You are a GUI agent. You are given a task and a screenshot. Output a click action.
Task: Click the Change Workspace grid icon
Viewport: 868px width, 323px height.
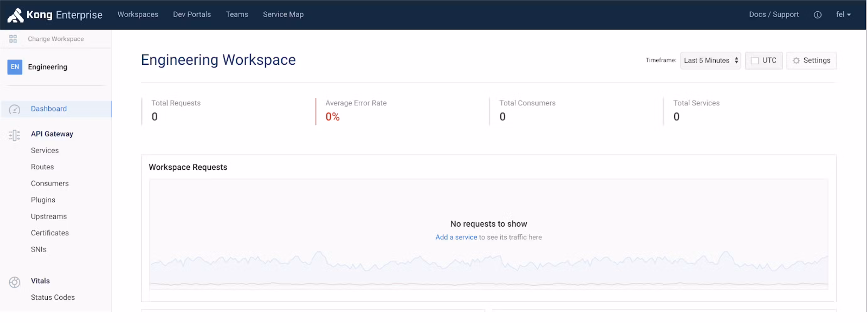tap(13, 39)
